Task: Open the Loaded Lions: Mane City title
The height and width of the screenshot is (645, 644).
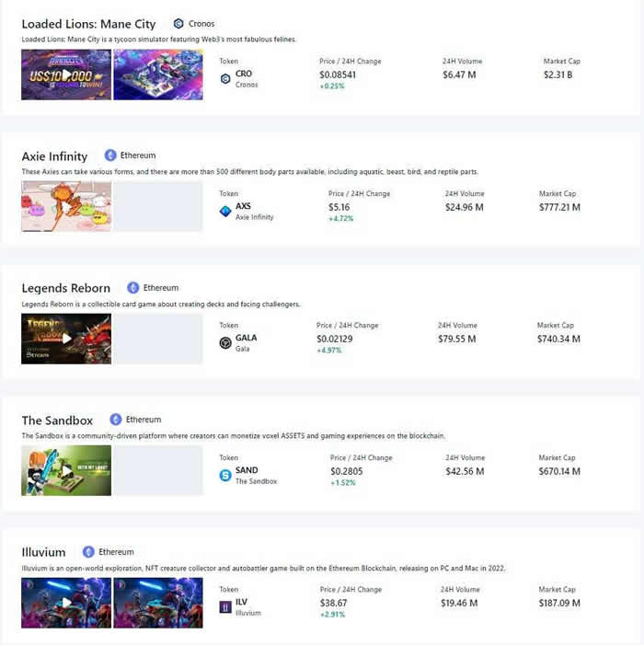Action: (x=88, y=24)
